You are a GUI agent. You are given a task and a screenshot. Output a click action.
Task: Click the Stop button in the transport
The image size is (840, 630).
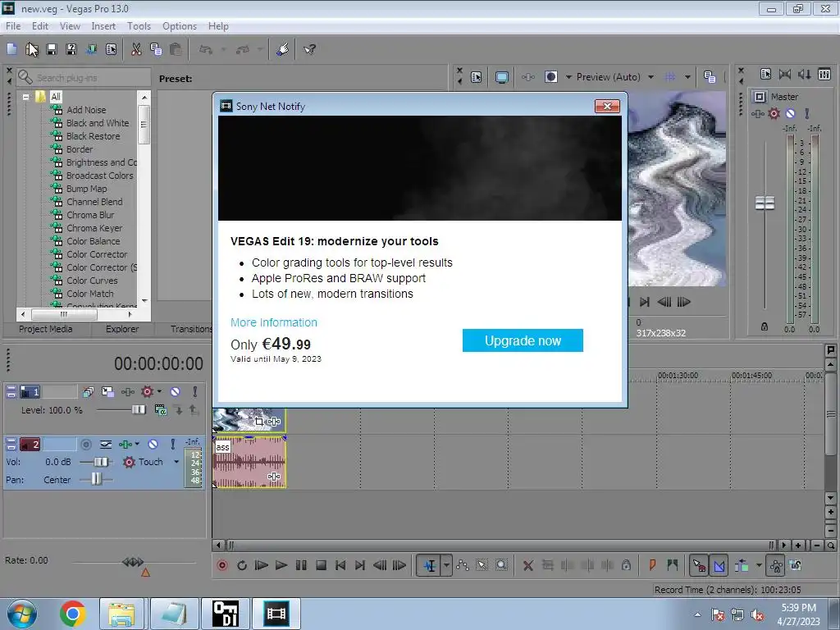click(321, 565)
